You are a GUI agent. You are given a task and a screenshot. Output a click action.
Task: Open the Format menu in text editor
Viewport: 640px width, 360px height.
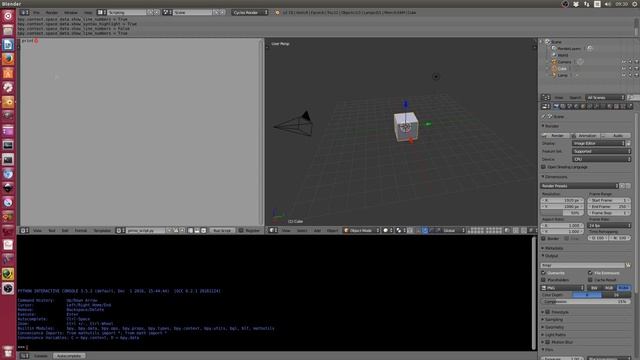(80, 231)
